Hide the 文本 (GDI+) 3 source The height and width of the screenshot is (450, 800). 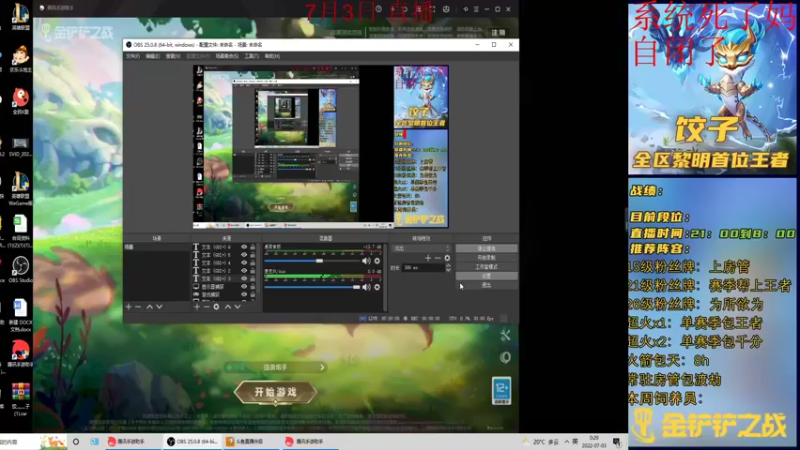tap(244, 279)
